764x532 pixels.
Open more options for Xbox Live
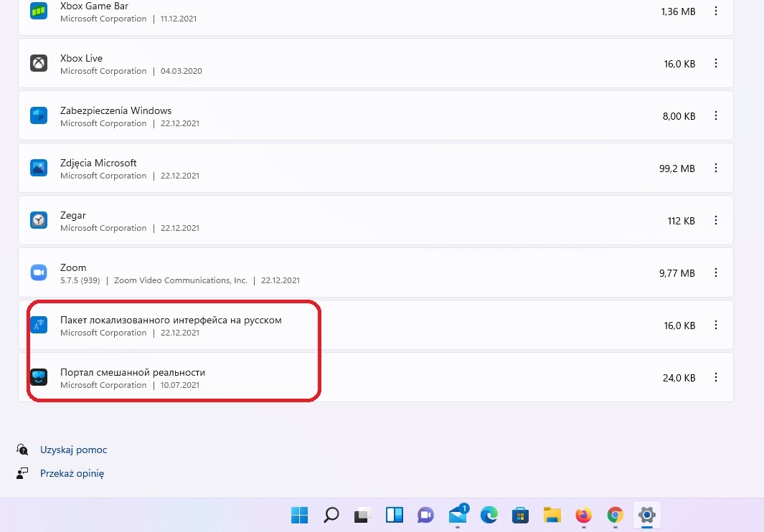pyautogui.click(x=716, y=63)
